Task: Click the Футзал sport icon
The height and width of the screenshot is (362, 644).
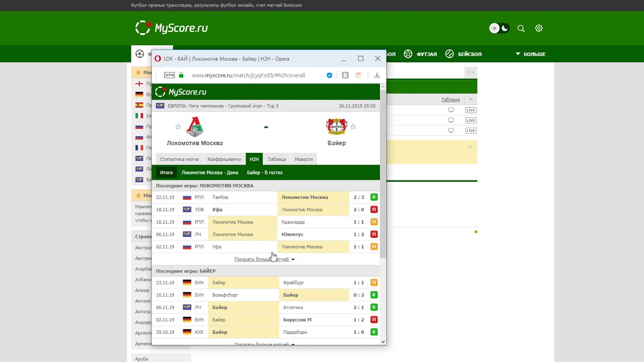Action: click(x=408, y=54)
